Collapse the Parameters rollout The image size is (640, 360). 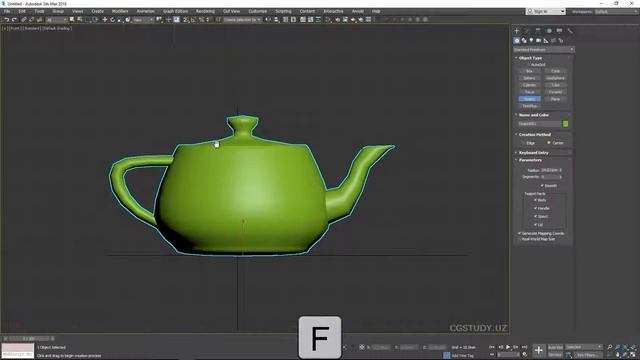tap(530, 160)
